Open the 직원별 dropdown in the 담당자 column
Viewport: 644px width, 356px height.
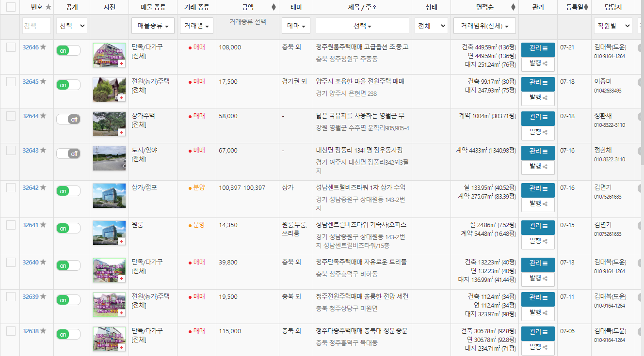(613, 26)
